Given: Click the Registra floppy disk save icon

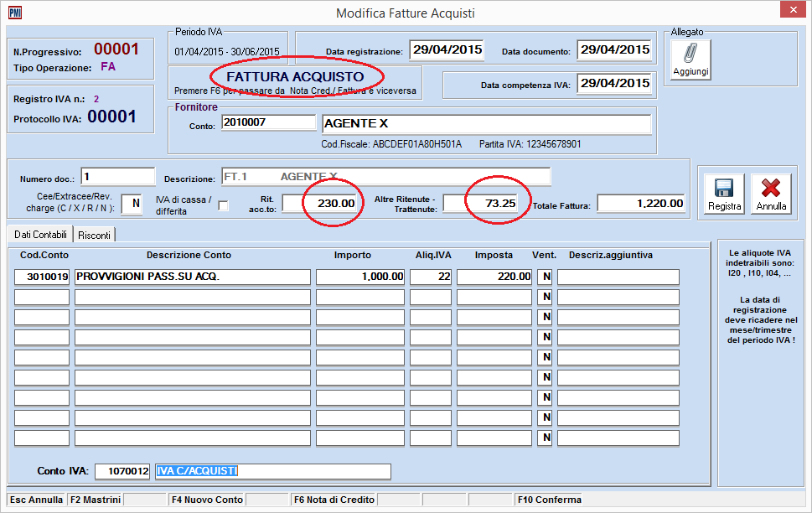Looking at the screenshot, I should pos(724,189).
